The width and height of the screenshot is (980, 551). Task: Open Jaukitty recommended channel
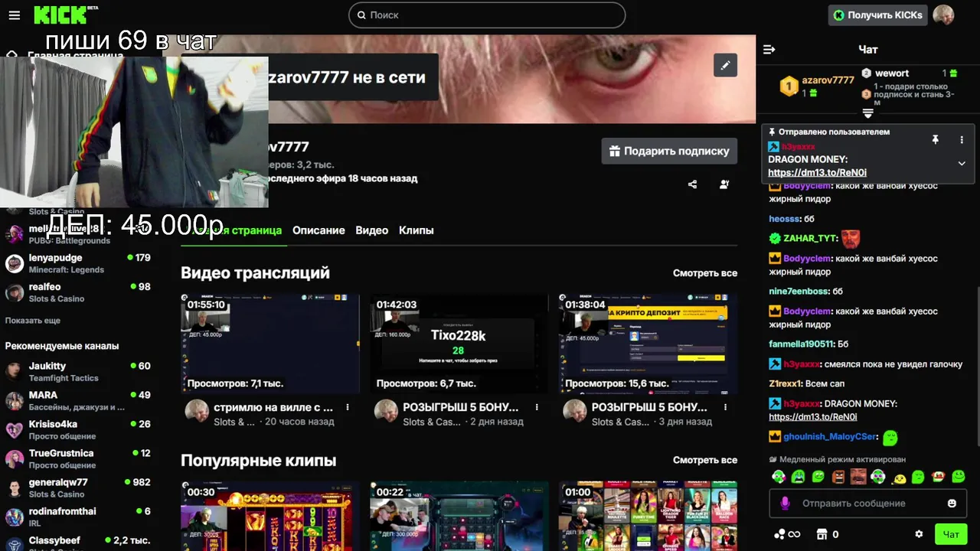pyautogui.click(x=78, y=371)
